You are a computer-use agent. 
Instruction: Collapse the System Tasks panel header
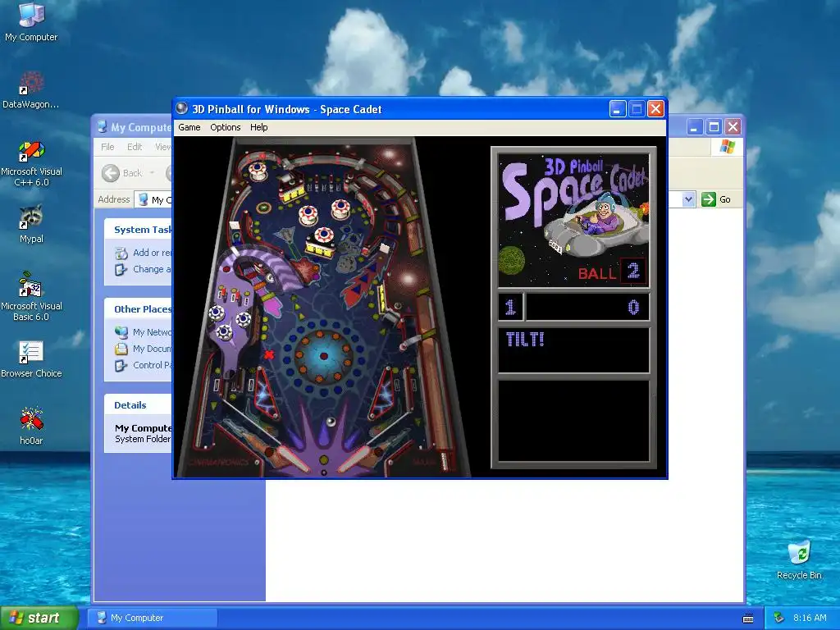[x=138, y=230]
